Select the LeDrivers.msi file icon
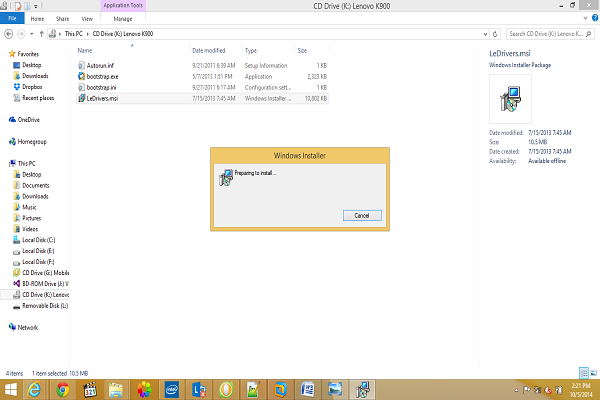This screenshot has height=400, width=600. click(x=81, y=98)
